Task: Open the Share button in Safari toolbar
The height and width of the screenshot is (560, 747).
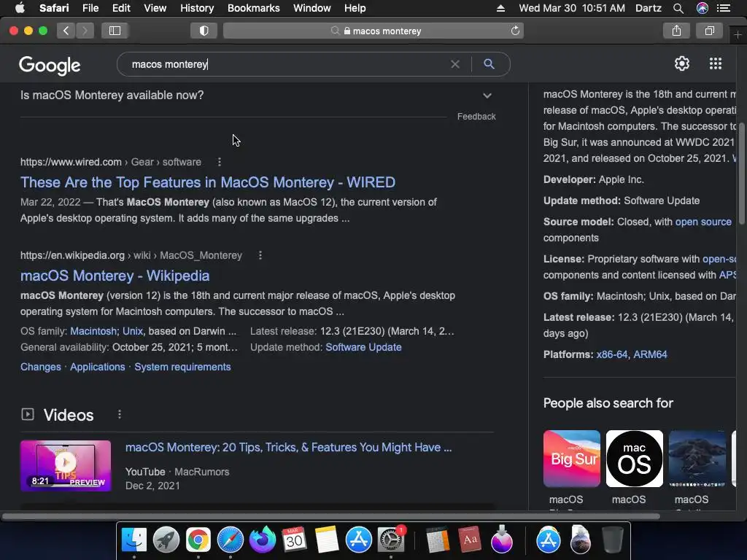Action: pos(676,31)
